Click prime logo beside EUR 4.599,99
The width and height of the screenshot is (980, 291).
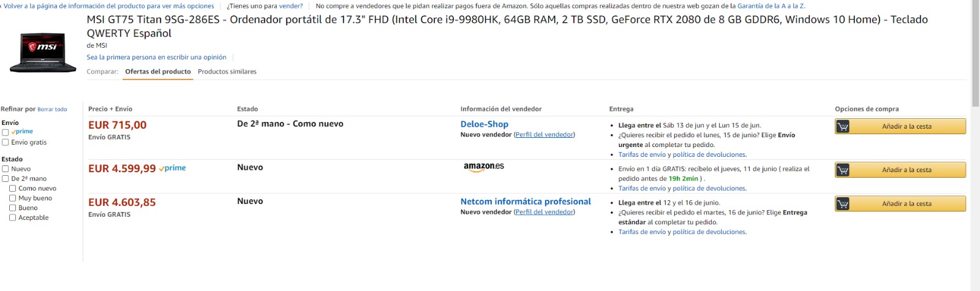(173, 168)
